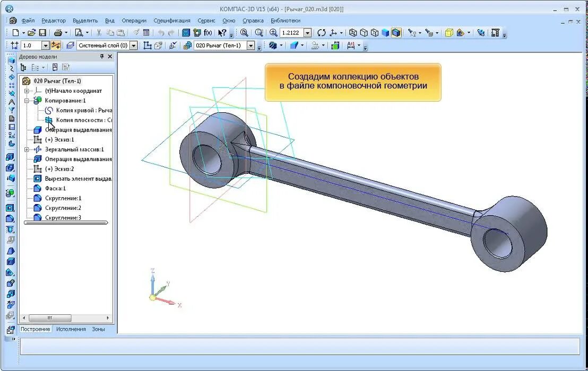This screenshot has height=371, width=588.
Task: Open the Справка menu
Action: tap(253, 21)
